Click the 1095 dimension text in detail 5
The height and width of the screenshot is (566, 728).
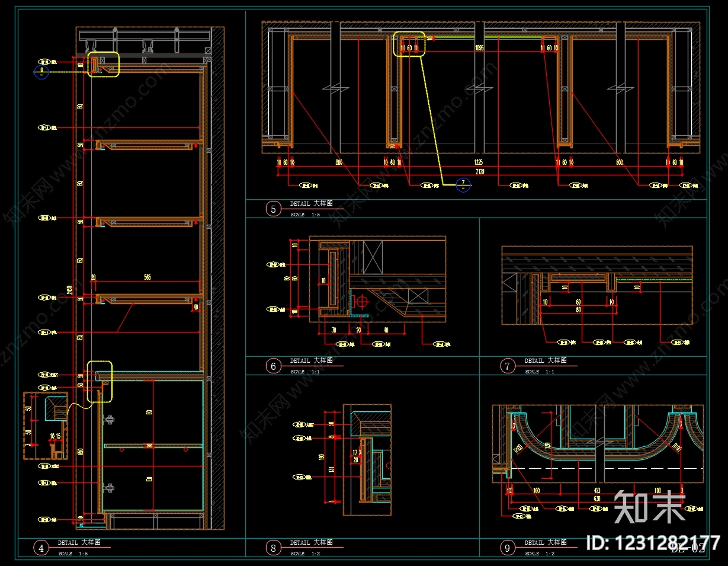pos(480,47)
